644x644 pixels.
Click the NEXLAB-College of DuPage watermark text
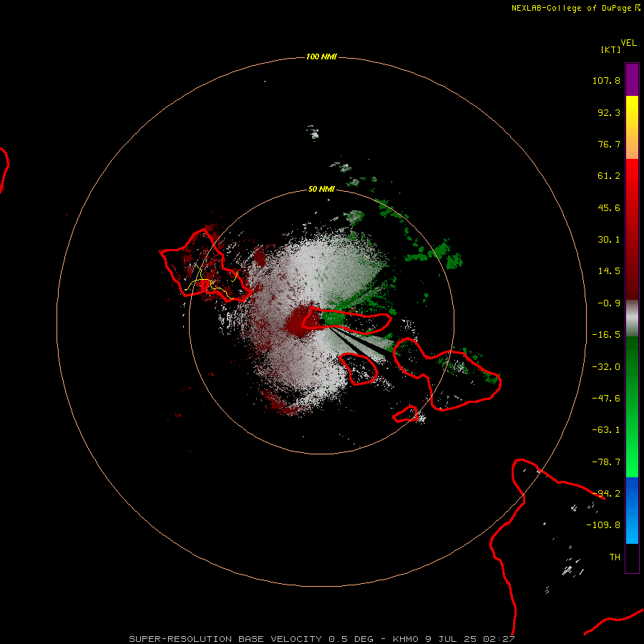tap(575, 8)
